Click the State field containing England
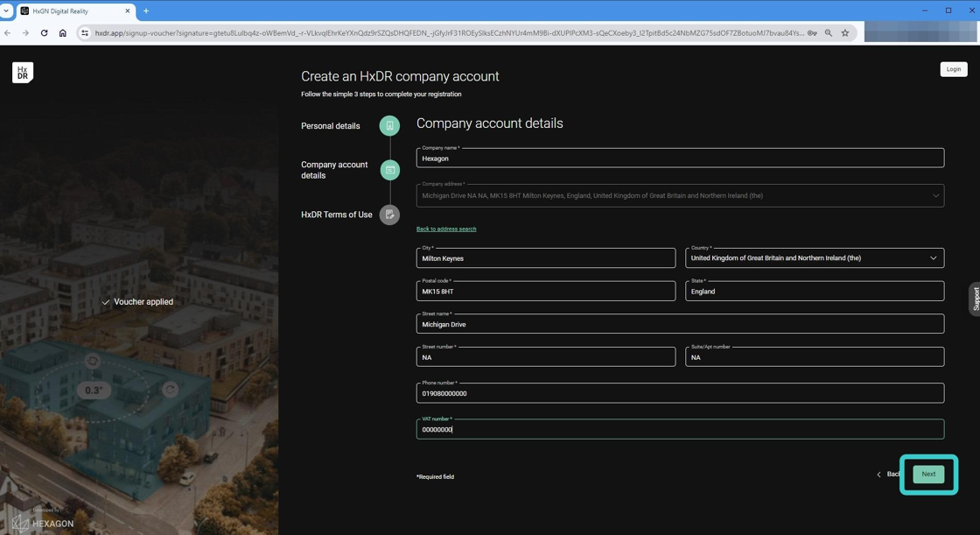Screen dimensions: 980x535 click(815, 291)
